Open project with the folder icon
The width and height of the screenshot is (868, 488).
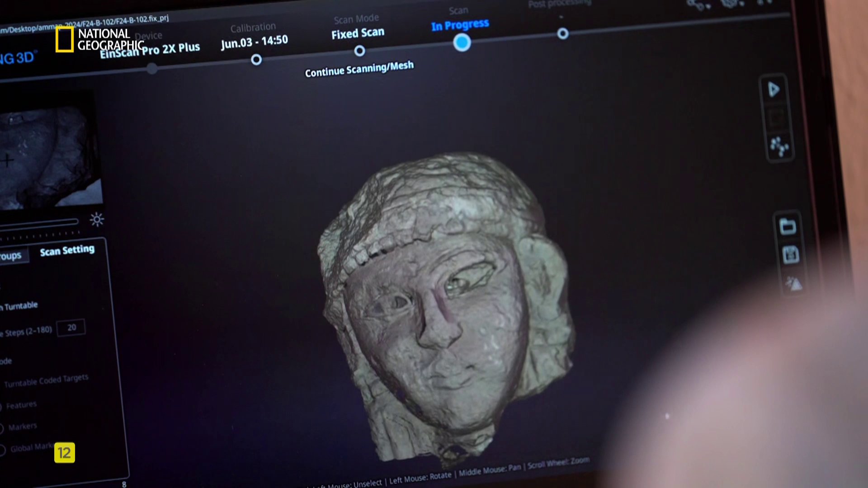pyautogui.click(x=788, y=226)
